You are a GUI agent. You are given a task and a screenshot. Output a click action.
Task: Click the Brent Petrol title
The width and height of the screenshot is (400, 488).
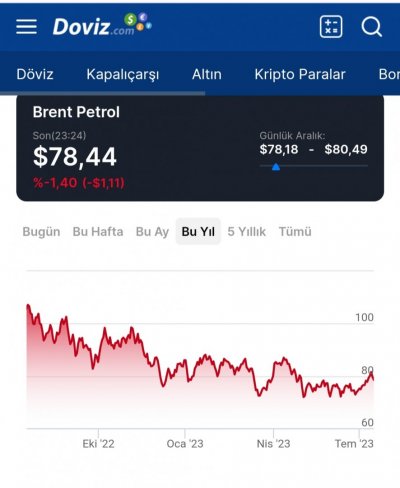pos(76,112)
